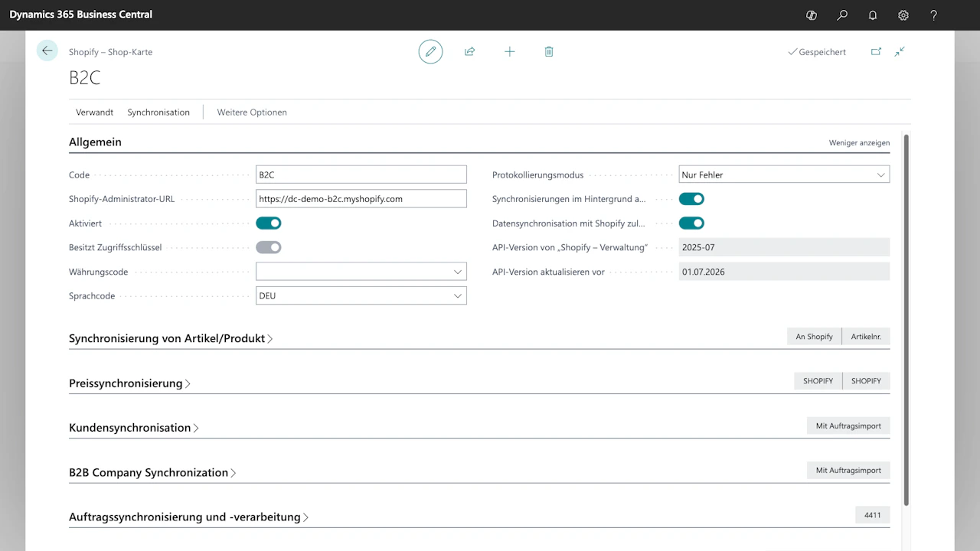The image size is (980, 551).
Task: Click second SHOPIFY value in Preissynchronisierung
Action: (866, 381)
